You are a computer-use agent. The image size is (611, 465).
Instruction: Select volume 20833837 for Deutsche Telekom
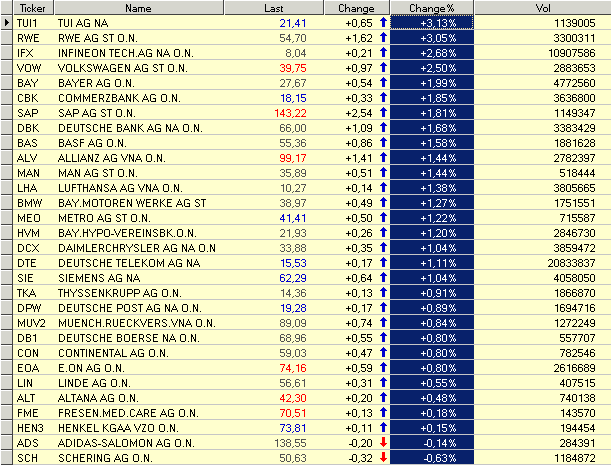(571, 263)
